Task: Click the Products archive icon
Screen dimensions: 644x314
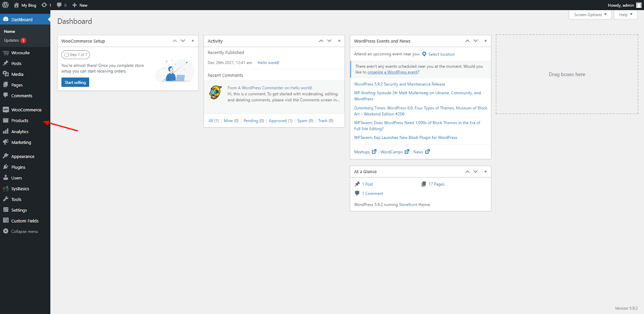Action: coord(6,120)
